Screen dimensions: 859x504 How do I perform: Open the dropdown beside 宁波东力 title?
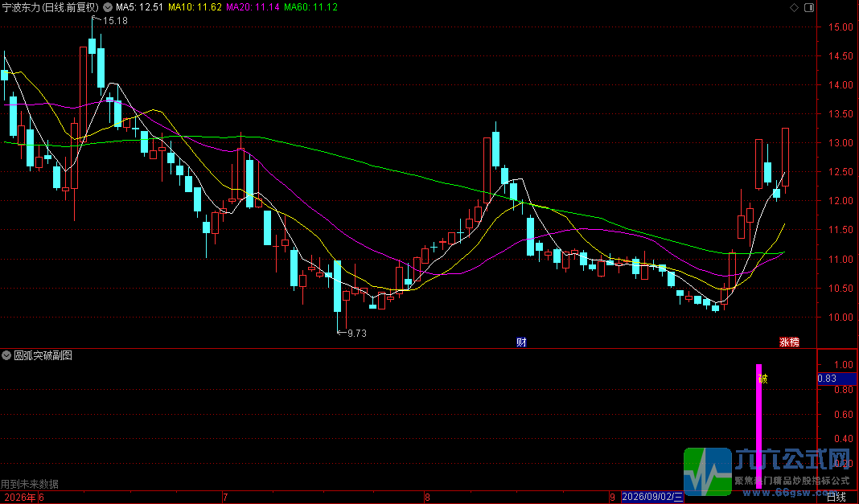(x=108, y=7)
